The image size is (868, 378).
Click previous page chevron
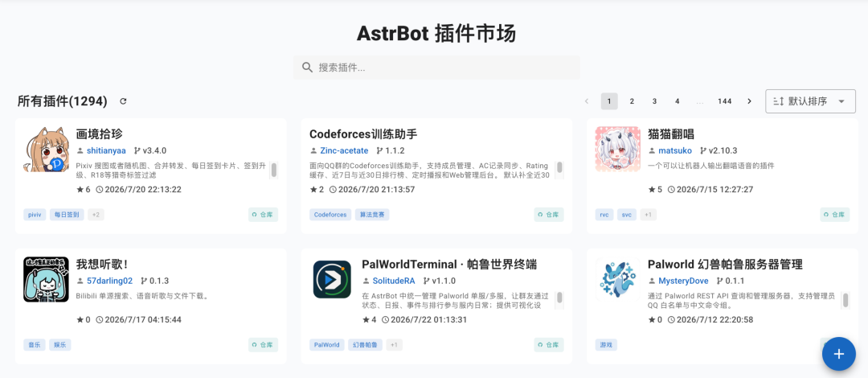[587, 101]
